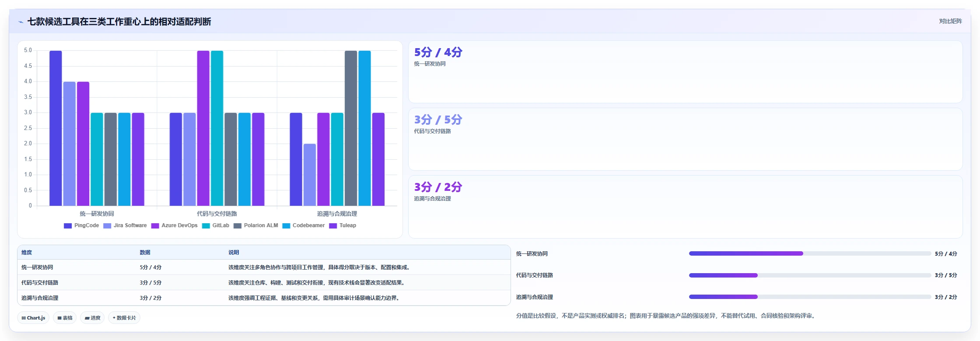Click the Tuleap bar in the 追溯与合规治理 group
This screenshot has width=980, height=341.
click(378, 159)
